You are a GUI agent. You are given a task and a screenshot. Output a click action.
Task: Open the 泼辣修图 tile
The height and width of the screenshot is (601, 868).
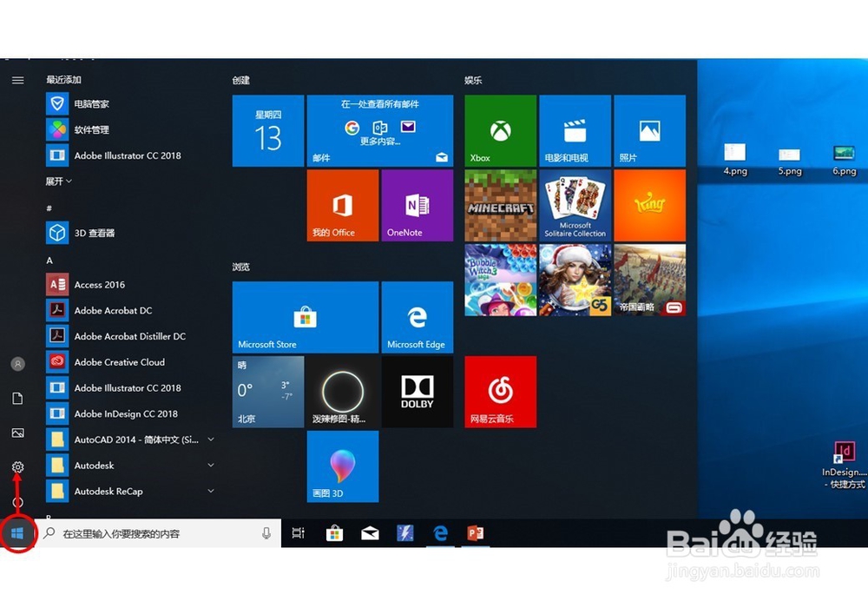[343, 392]
